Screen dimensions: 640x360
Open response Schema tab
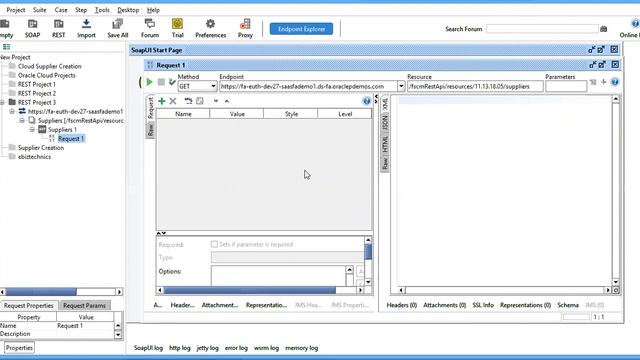pyautogui.click(x=568, y=305)
